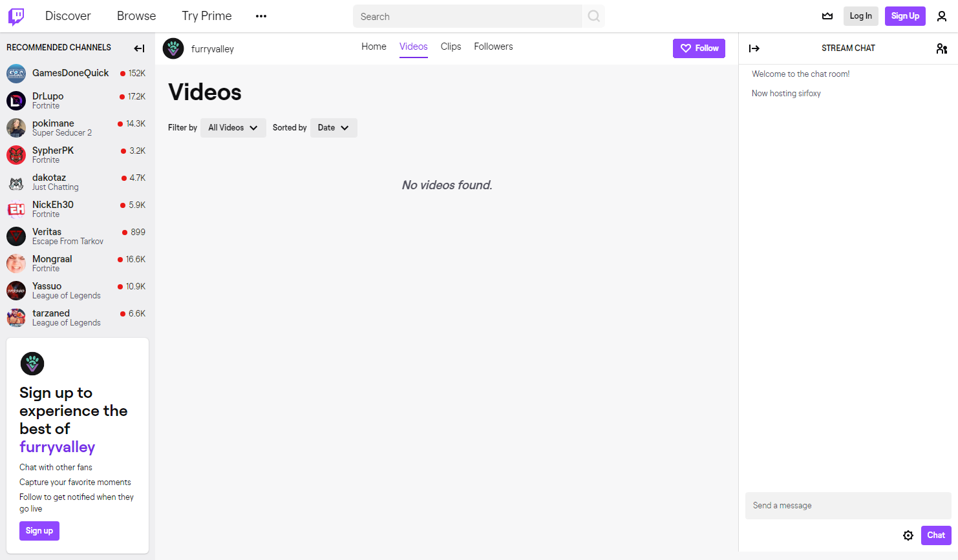Select the Videos tab
Screen dimensions: 958x560
pyautogui.click(x=414, y=47)
